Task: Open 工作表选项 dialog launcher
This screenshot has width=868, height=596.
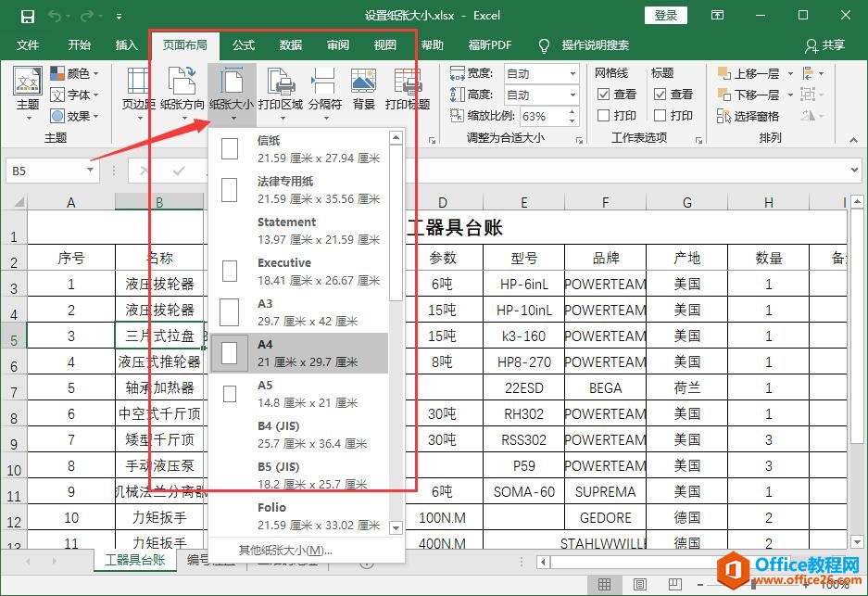Action: tap(698, 141)
